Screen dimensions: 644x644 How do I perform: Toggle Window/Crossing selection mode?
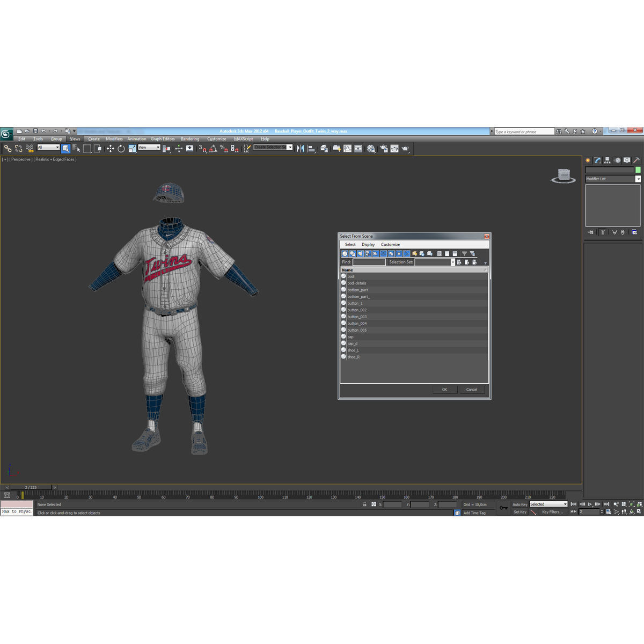tap(98, 149)
